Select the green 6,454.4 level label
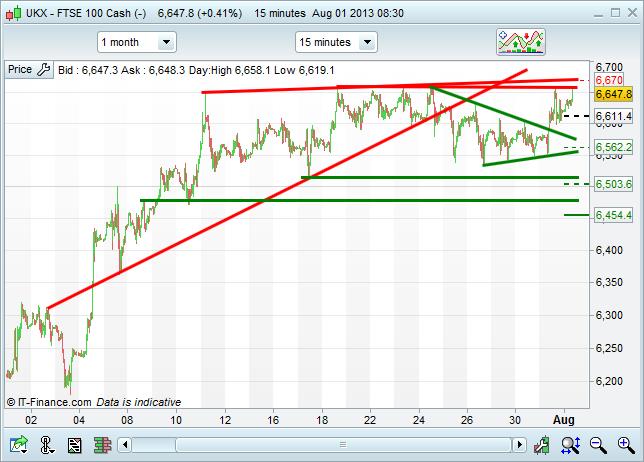The height and width of the screenshot is (462, 644). [x=614, y=215]
